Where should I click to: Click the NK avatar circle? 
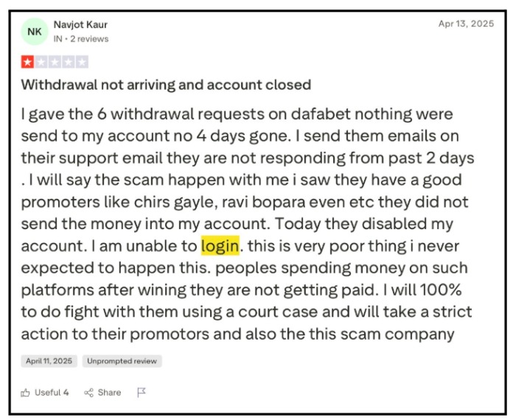coord(35,32)
